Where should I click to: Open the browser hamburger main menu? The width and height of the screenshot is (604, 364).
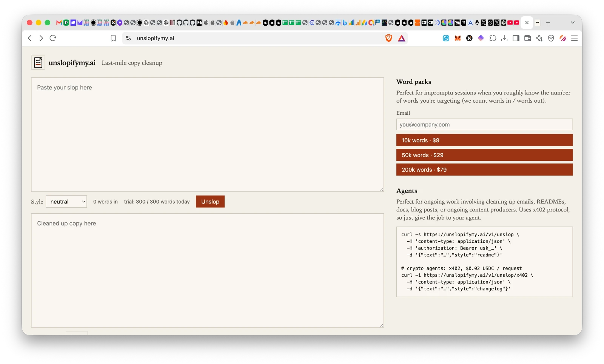pos(575,38)
